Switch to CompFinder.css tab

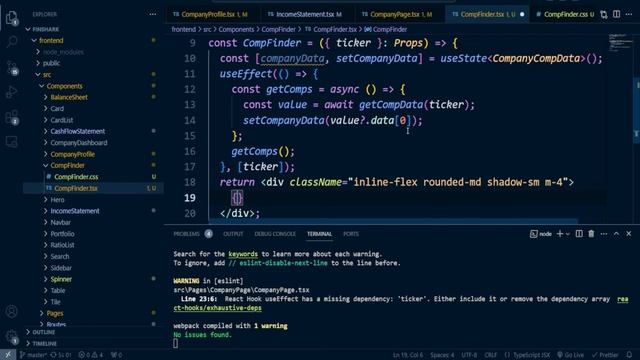tap(565, 14)
